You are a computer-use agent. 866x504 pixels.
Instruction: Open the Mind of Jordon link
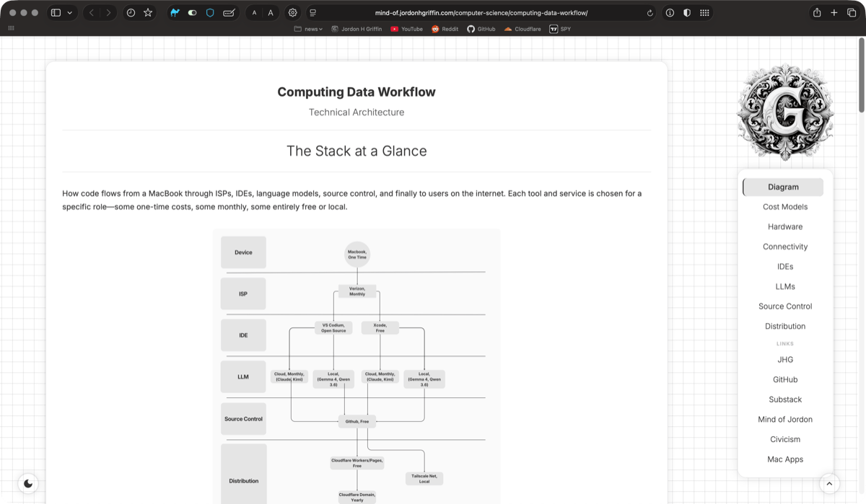(785, 420)
